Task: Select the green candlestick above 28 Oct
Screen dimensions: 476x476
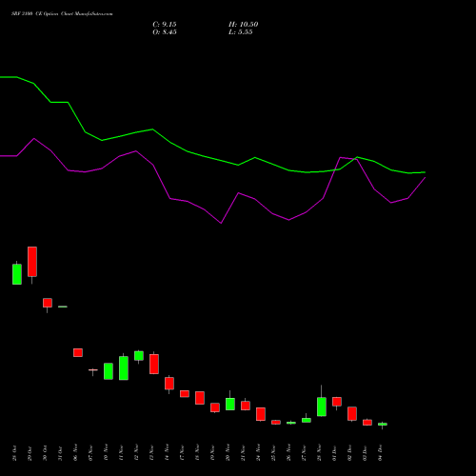Action: click(x=17, y=274)
